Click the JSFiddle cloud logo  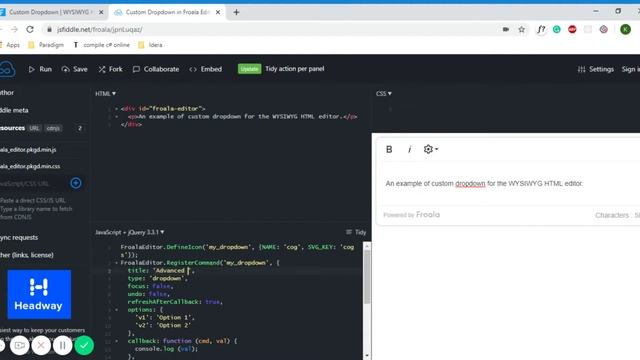[7, 69]
